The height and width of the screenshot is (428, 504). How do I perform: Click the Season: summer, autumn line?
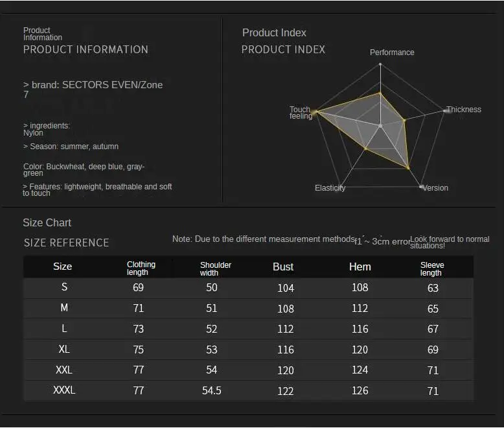(x=71, y=147)
